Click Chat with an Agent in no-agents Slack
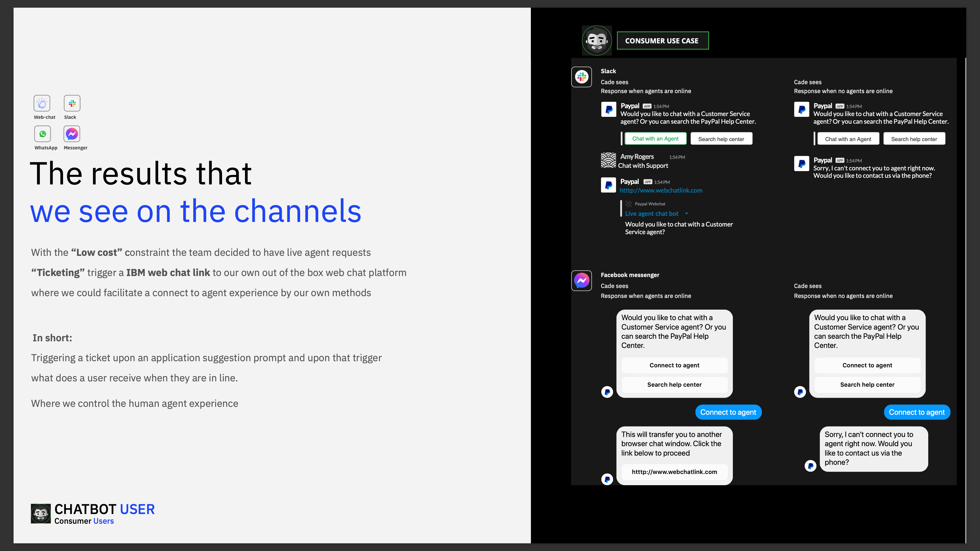This screenshot has height=551, width=980. (848, 139)
